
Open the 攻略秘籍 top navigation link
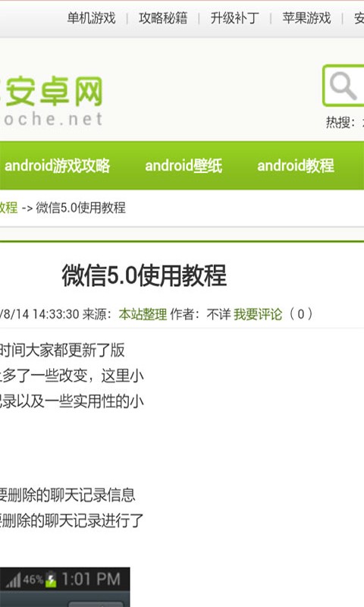[x=163, y=17]
